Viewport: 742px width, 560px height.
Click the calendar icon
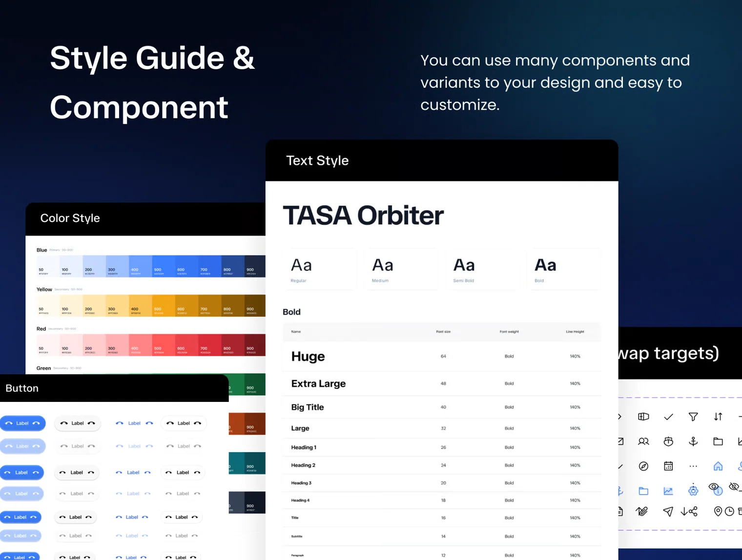tap(668, 466)
